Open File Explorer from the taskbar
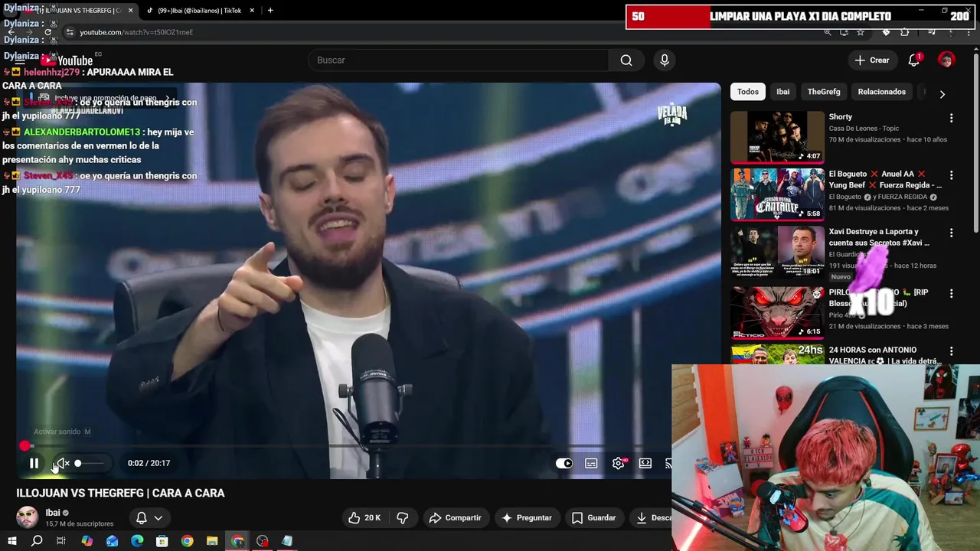Image resolution: width=980 pixels, height=551 pixels. click(212, 541)
